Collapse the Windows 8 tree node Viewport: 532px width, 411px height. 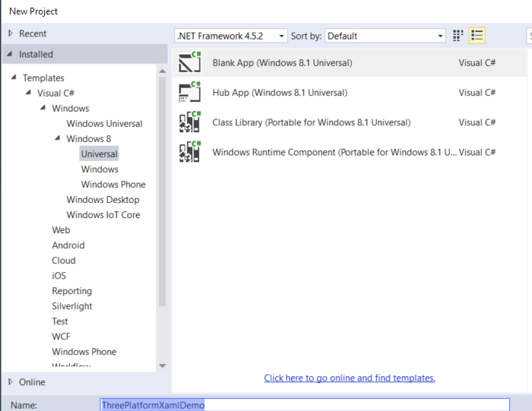[59, 138]
